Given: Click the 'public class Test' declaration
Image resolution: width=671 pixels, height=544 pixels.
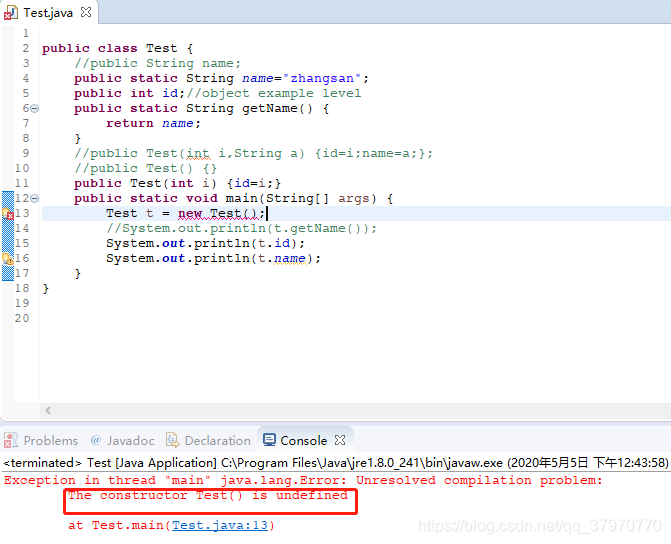Looking at the screenshot, I should click(x=110, y=48).
